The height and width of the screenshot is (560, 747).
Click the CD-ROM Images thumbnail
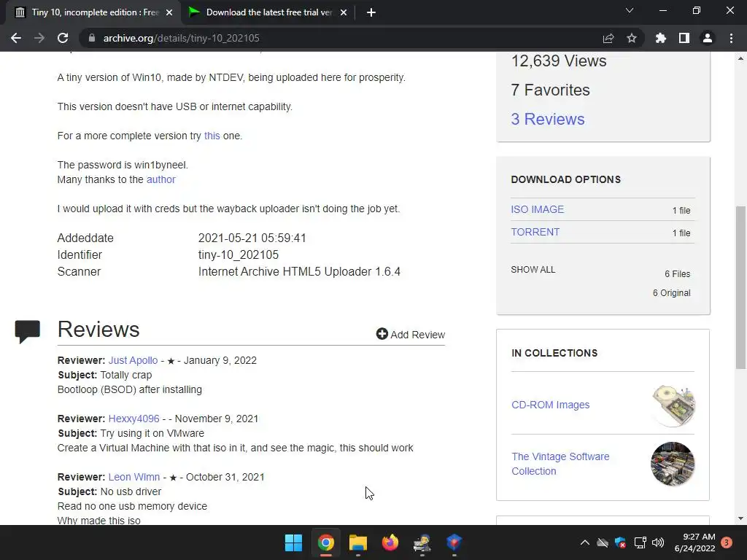[673, 405]
